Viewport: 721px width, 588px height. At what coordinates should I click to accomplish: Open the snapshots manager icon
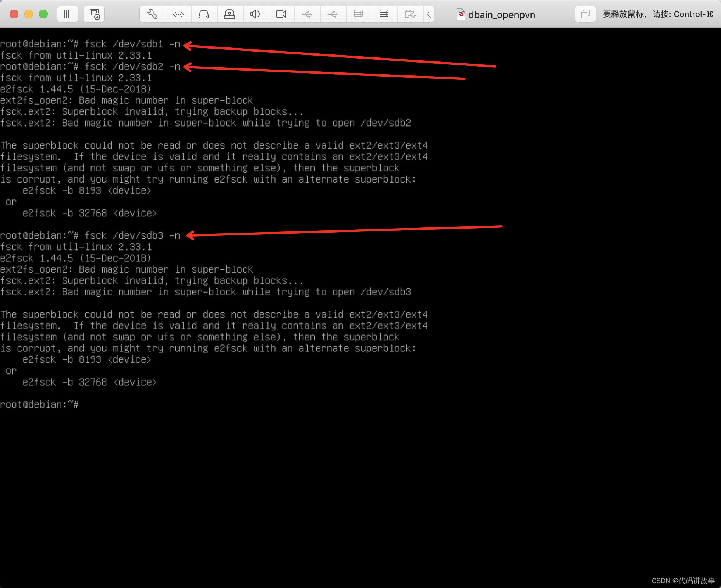94,14
